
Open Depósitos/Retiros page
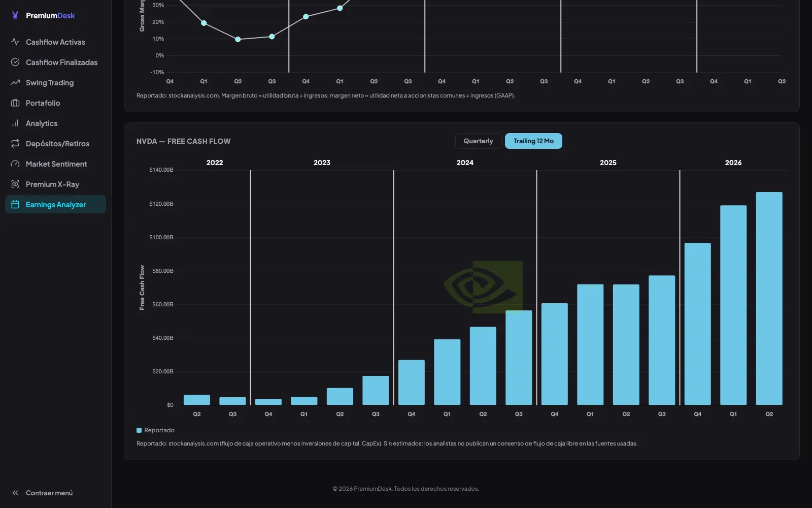click(x=55, y=143)
